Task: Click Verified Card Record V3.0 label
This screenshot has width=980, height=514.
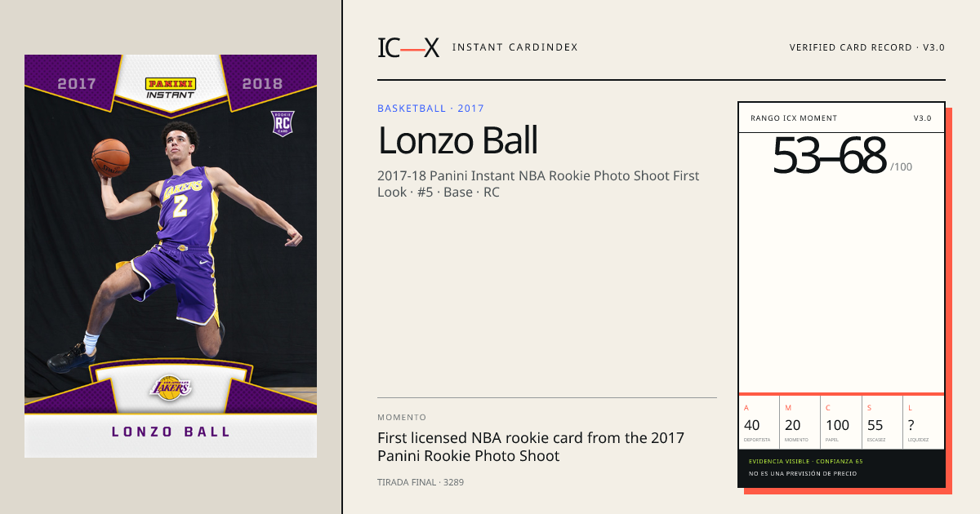Action: click(x=866, y=47)
